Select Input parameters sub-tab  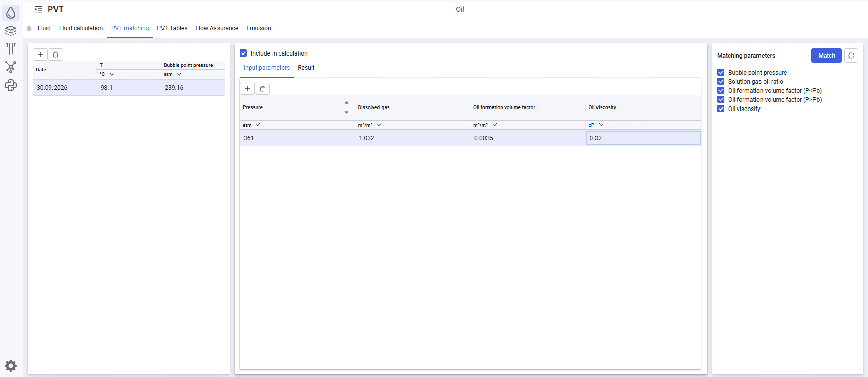(x=266, y=68)
